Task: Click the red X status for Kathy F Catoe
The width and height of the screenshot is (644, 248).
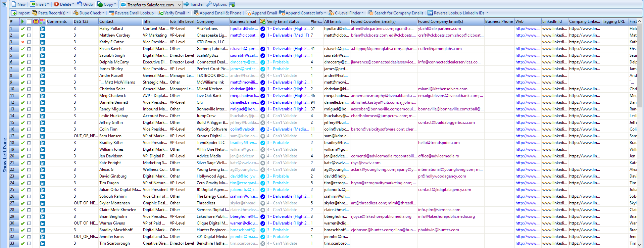Action: click(22, 42)
